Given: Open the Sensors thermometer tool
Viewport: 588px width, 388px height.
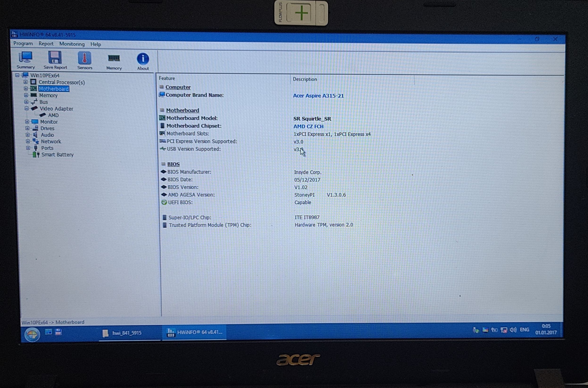Looking at the screenshot, I should (x=85, y=61).
